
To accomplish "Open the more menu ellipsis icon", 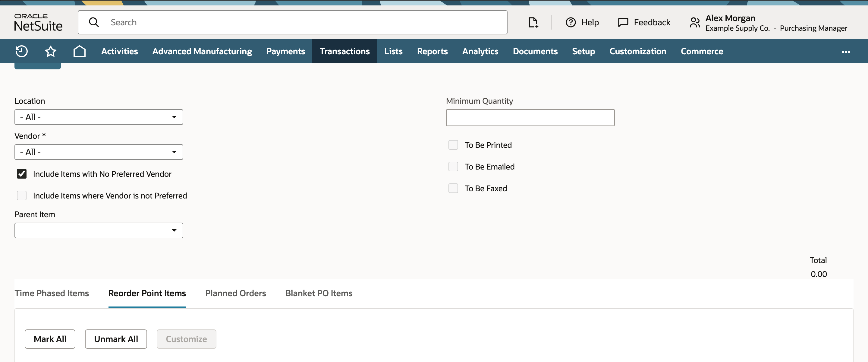I will click(846, 52).
